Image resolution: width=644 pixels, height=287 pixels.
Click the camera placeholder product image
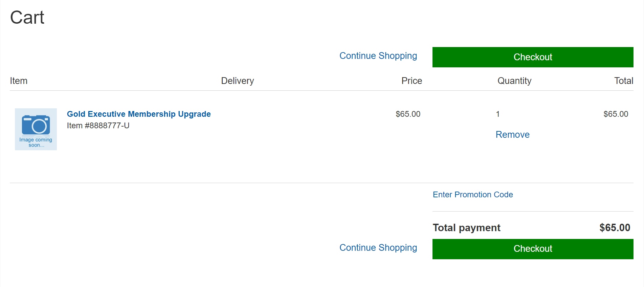pos(36,129)
